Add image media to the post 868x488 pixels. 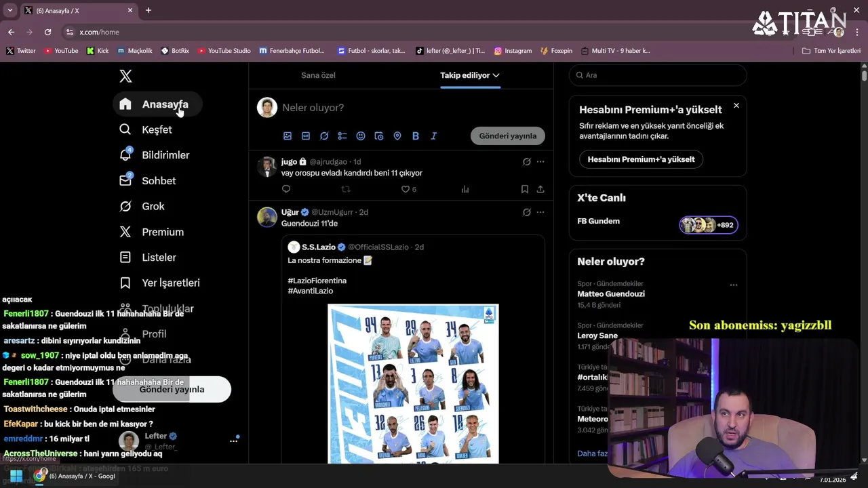coord(288,136)
